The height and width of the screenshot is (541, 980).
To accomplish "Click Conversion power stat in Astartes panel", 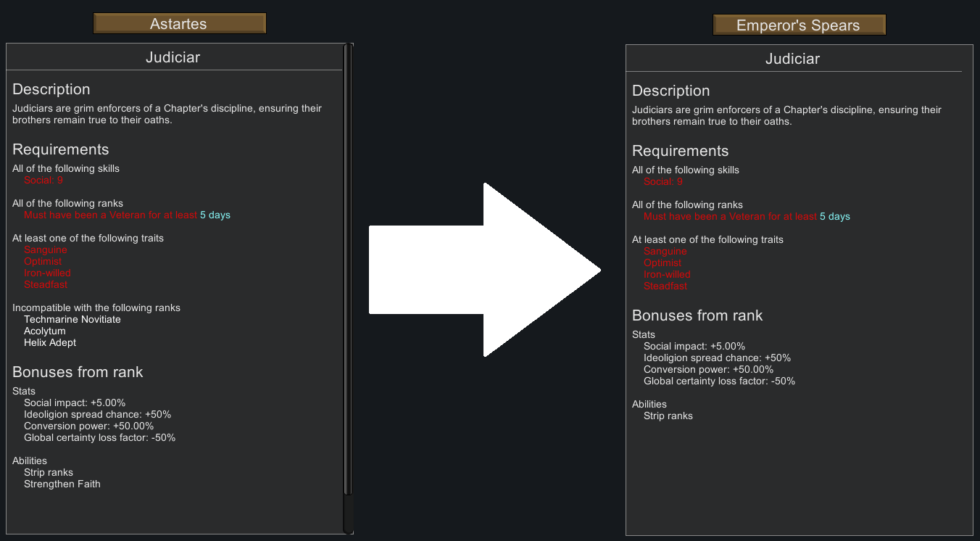I will pos(89,426).
